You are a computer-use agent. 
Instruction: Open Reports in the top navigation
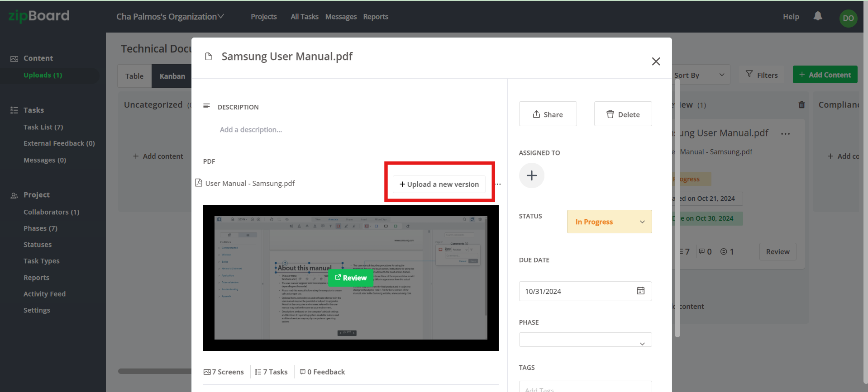pyautogui.click(x=376, y=17)
